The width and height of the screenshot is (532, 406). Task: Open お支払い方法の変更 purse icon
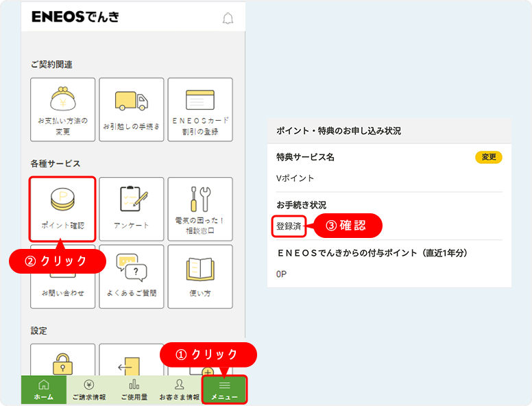(x=62, y=109)
